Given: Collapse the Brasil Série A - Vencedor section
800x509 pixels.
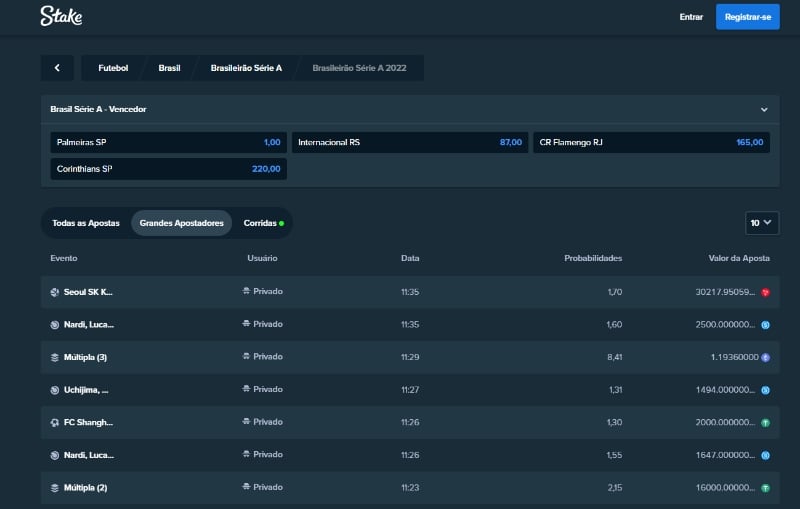Looking at the screenshot, I should point(764,110).
